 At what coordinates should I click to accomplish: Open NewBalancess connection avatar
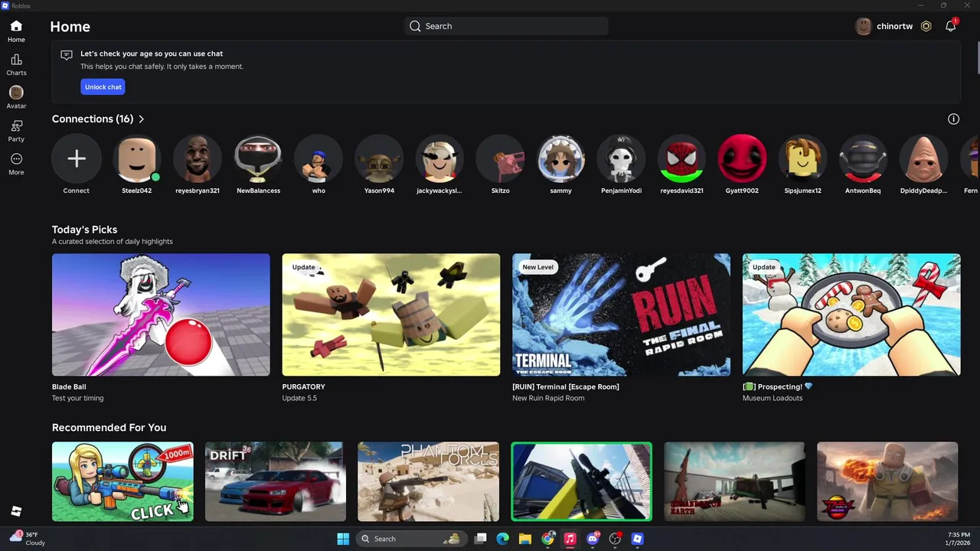click(x=258, y=158)
